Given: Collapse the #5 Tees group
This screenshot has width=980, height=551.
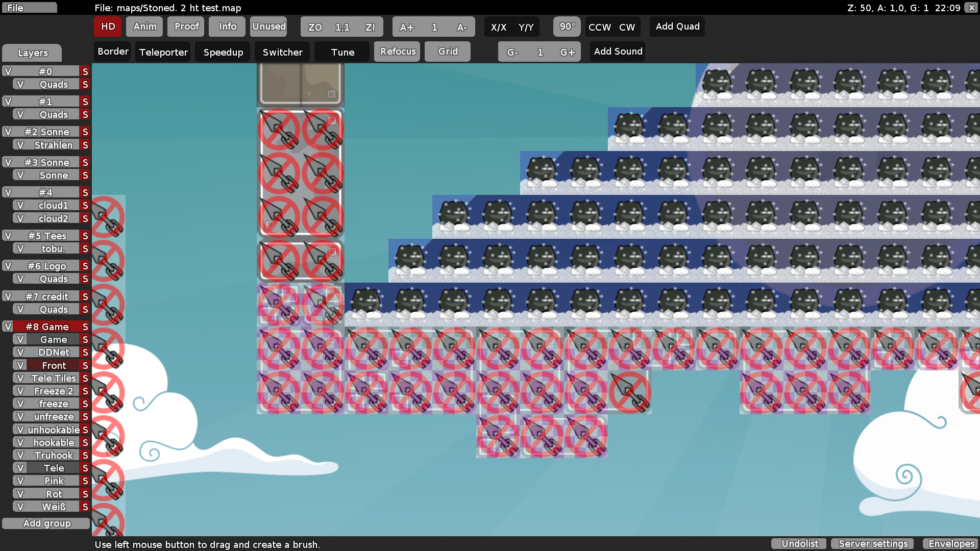Looking at the screenshot, I should pyautogui.click(x=48, y=236).
